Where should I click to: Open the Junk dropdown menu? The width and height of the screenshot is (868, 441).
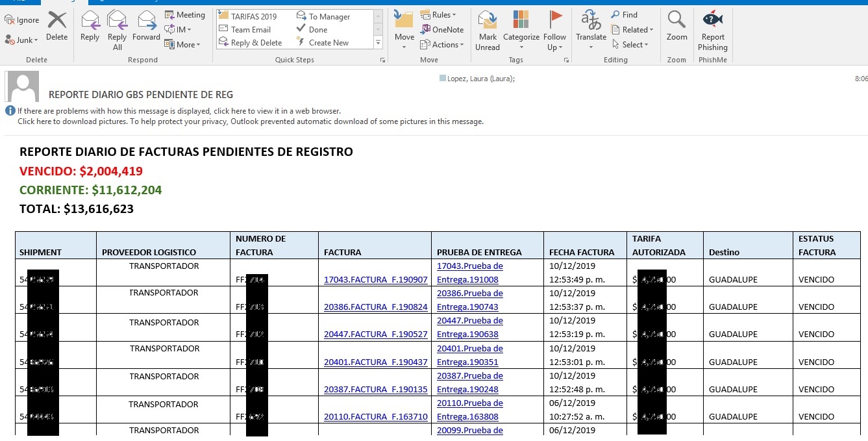click(21, 40)
